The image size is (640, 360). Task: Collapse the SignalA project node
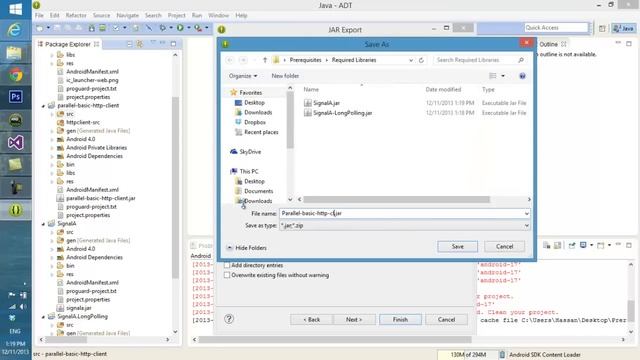(x=43, y=224)
